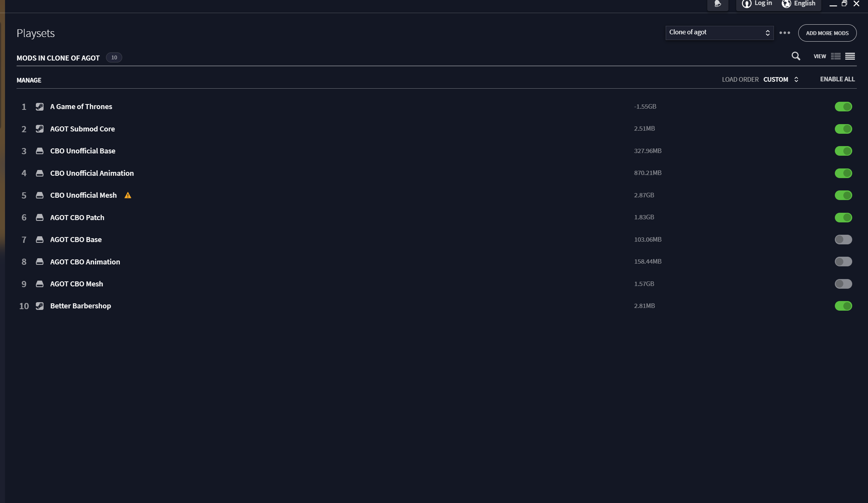The height and width of the screenshot is (503, 868).
Task: Open the notifications bell in the top bar
Action: (718, 4)
